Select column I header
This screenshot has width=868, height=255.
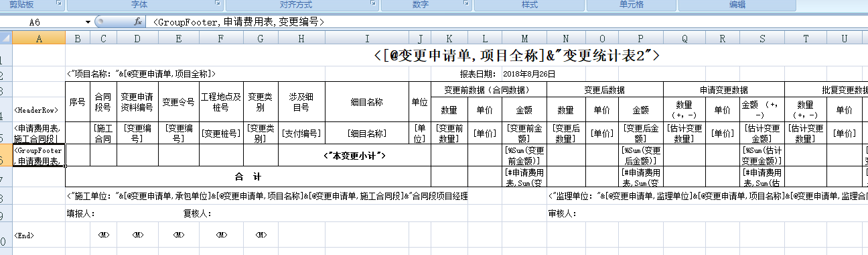(367, 39)
